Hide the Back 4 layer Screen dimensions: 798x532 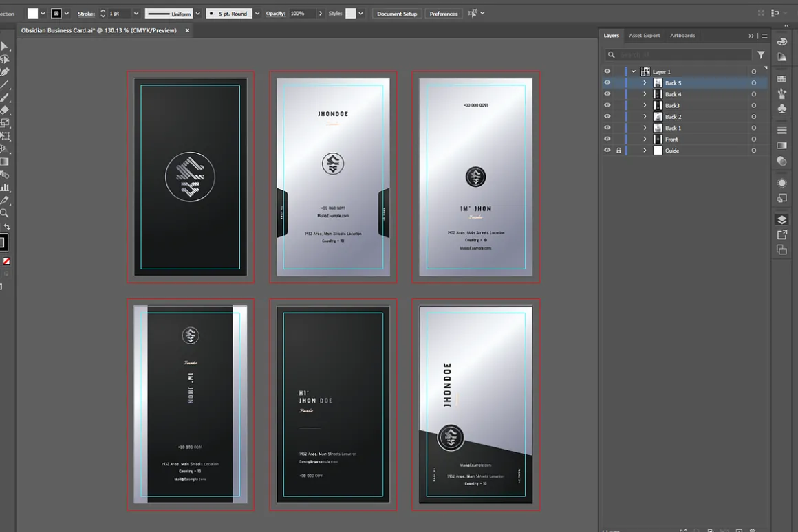point(607,93)
